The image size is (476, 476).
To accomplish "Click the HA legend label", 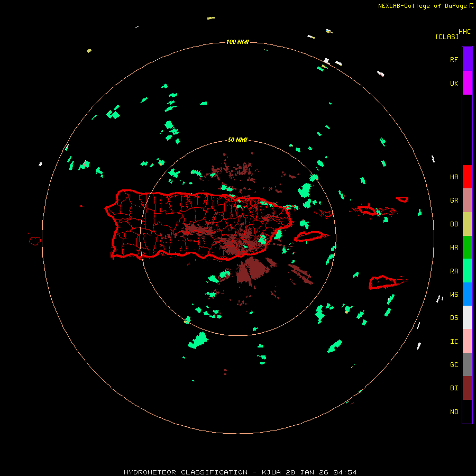I will 454,177.
